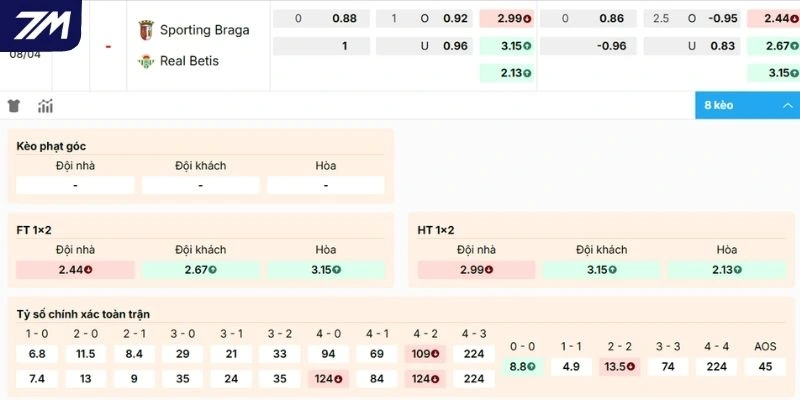Select FT 1×2 home odds 2.44
The height and width of the screenshot is (400, 800).
(75, 270)
